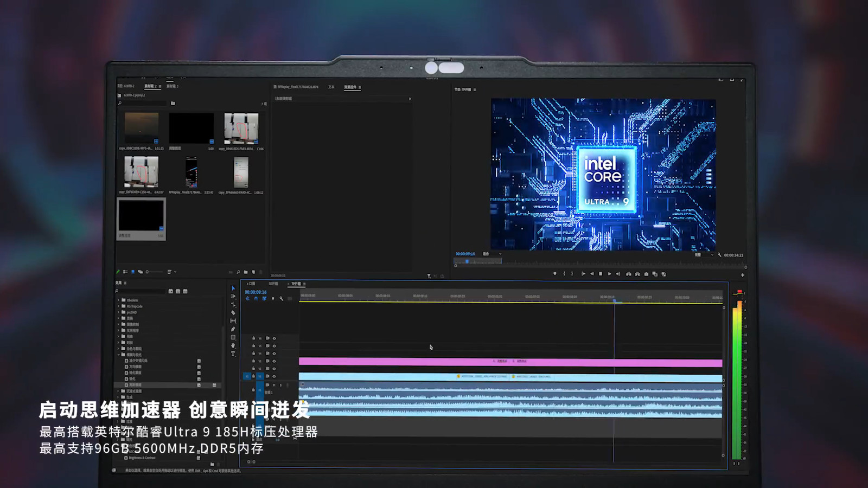Viewport: 868px width, 488px height.
Task: Switch project panel to icon view
Action: coord(133,272)
